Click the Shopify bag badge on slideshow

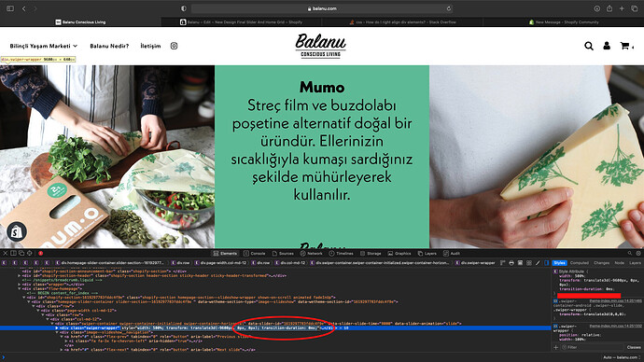click(x=17, y=232)
